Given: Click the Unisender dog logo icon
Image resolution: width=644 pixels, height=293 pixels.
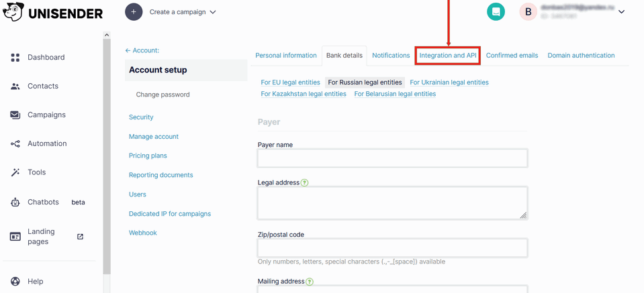Looking at the screenshot, I should tap(13, 12).
